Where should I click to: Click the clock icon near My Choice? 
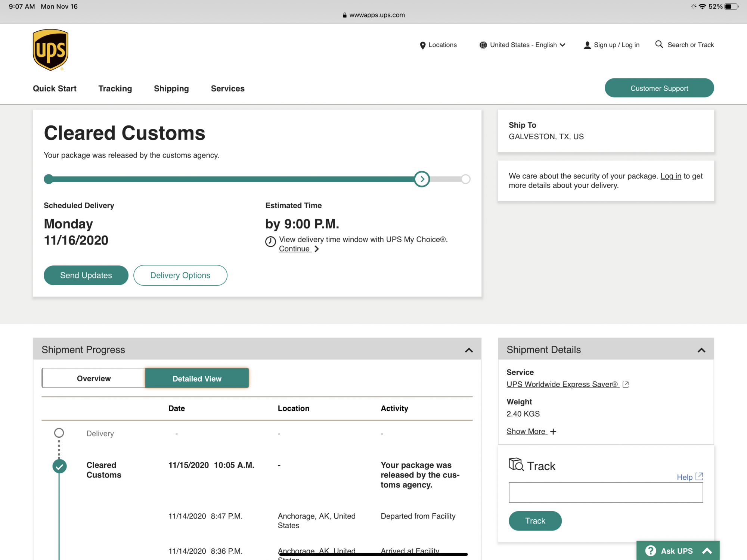point(270,242)
